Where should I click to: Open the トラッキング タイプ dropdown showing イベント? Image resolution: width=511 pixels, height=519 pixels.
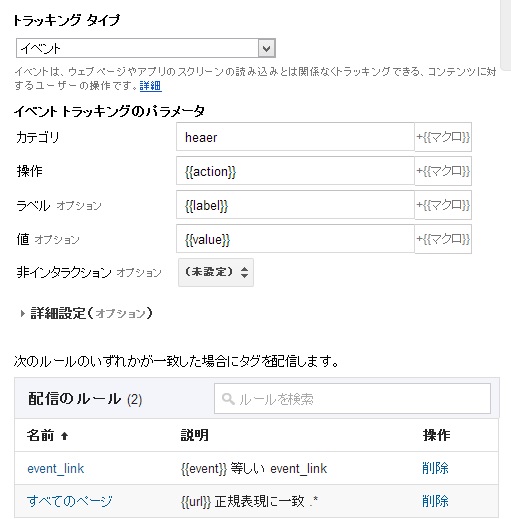click(x=146, y=48)
